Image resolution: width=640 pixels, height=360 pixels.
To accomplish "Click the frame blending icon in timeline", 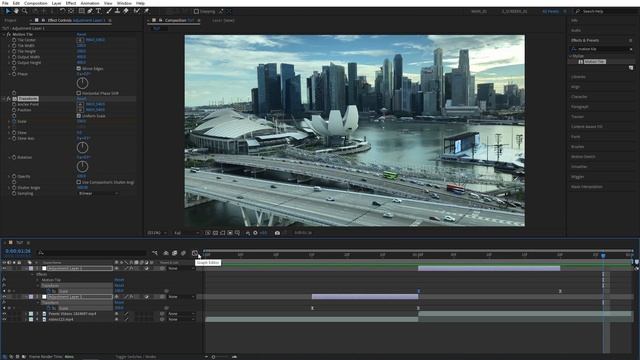I will tap(175, 253).
